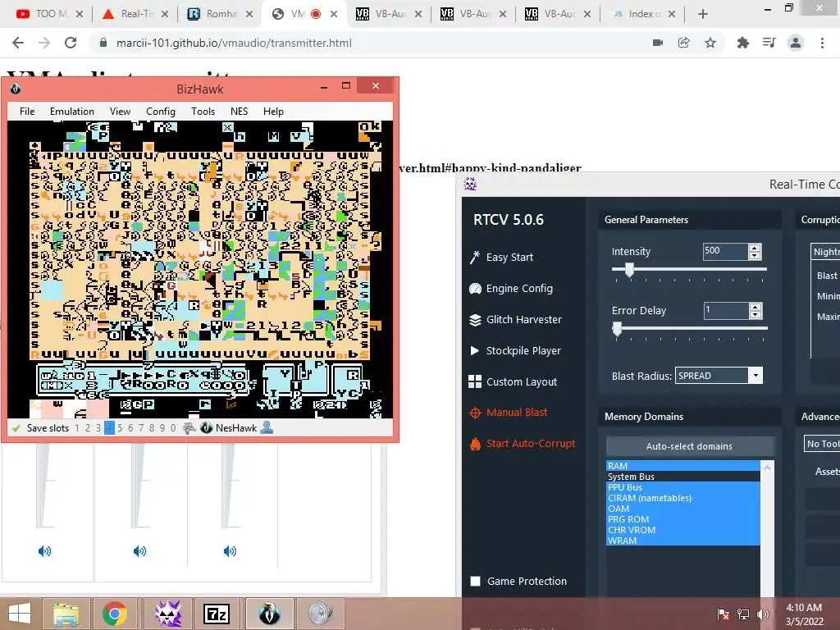Click the volume icon in system tray
The image size is (840, 630).
tap(763, 614)
